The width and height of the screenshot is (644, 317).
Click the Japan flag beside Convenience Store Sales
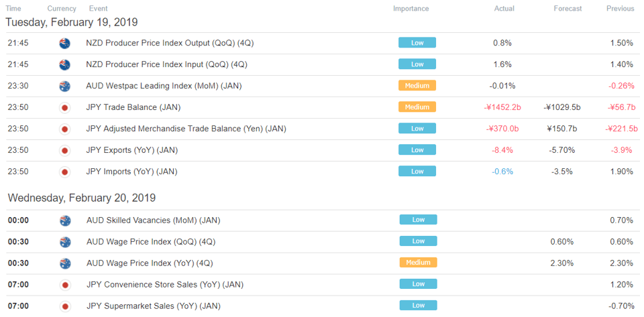pos(65,285)
